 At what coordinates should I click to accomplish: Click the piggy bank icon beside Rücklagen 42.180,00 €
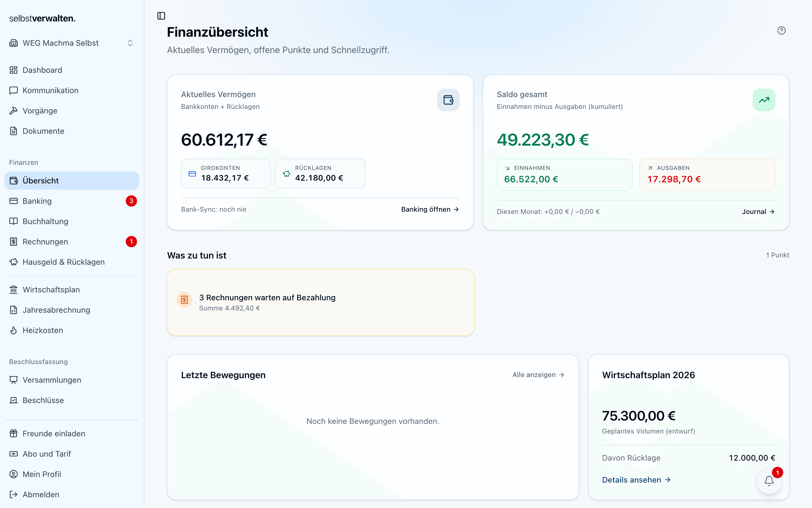pos(286,174)
